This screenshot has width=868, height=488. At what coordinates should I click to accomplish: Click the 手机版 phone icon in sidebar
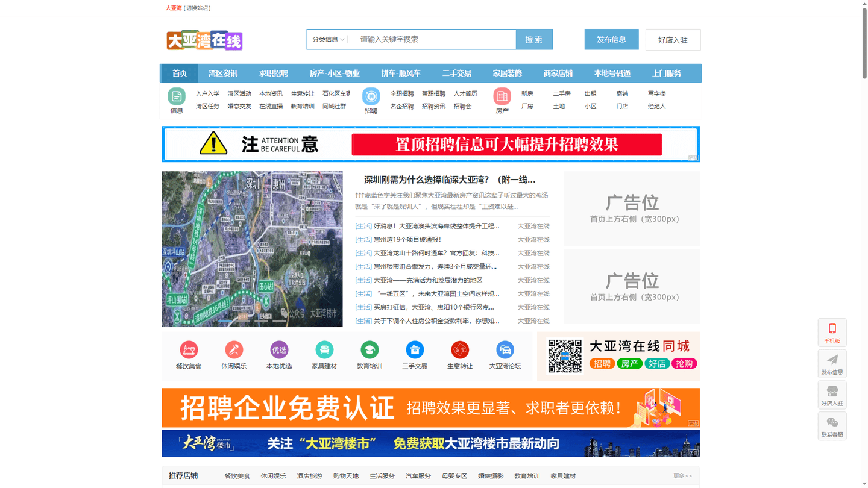click(x=832, y=333)
